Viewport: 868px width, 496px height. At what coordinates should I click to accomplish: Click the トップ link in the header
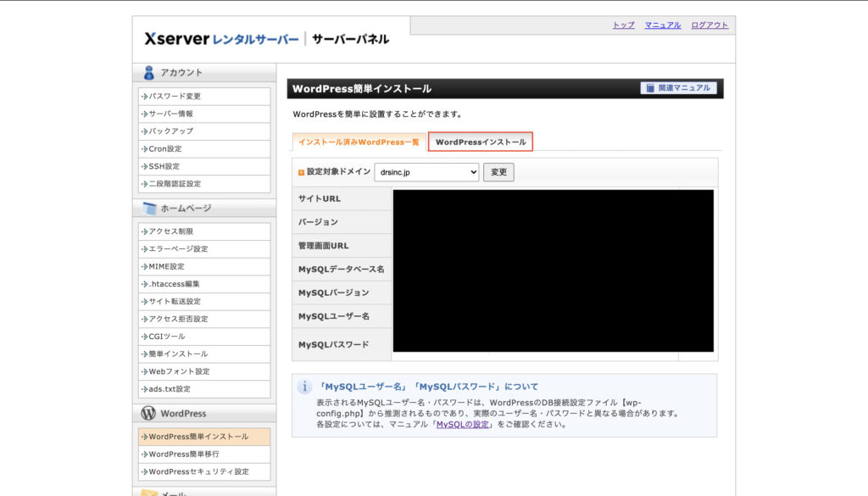pos(623,25)
